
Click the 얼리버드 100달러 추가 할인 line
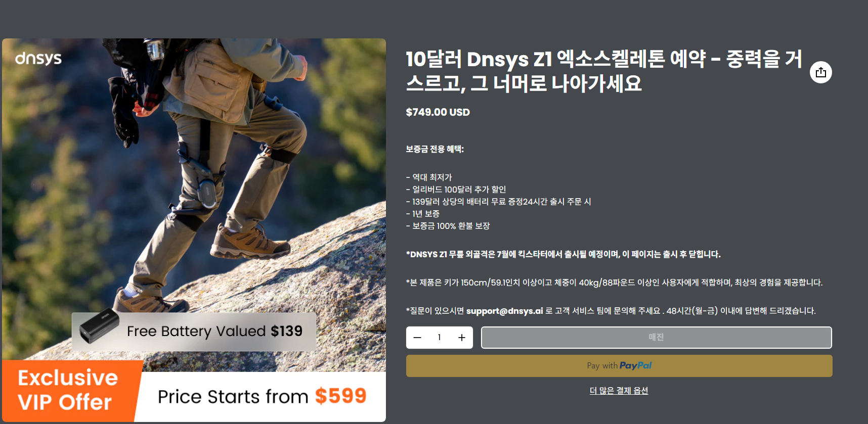456,190
